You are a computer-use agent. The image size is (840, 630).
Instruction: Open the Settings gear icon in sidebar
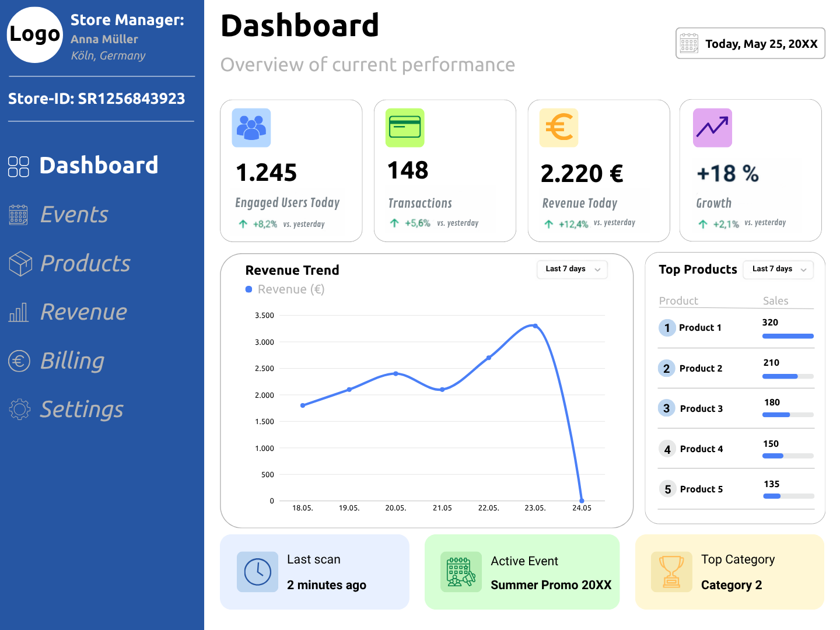[20, 409]
